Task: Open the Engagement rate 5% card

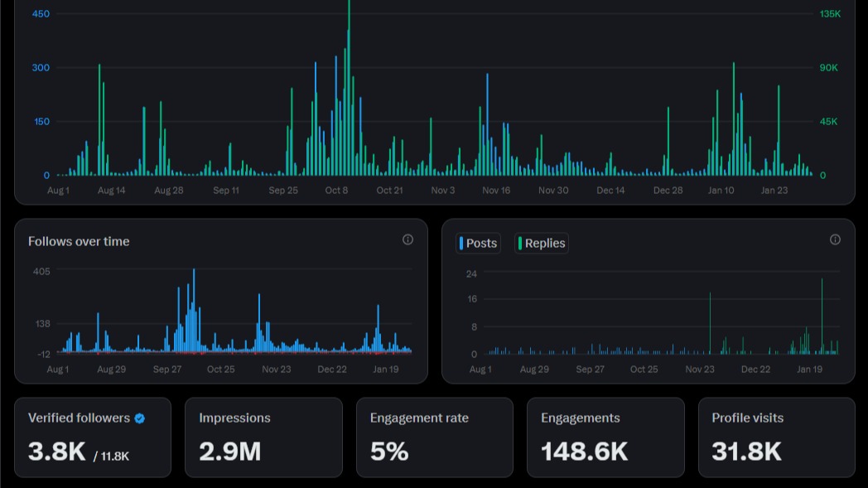Action: click(x=435, y=437)
